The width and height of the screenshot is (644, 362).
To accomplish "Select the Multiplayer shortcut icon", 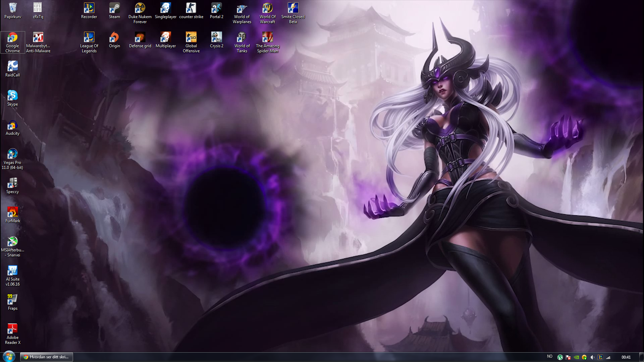I will [165, 40].
